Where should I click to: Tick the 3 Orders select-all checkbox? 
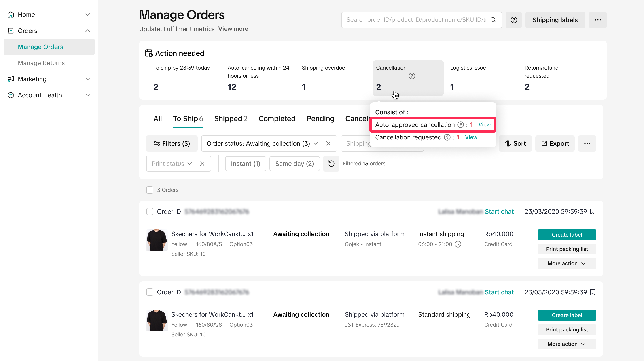(x=150, y=190)
